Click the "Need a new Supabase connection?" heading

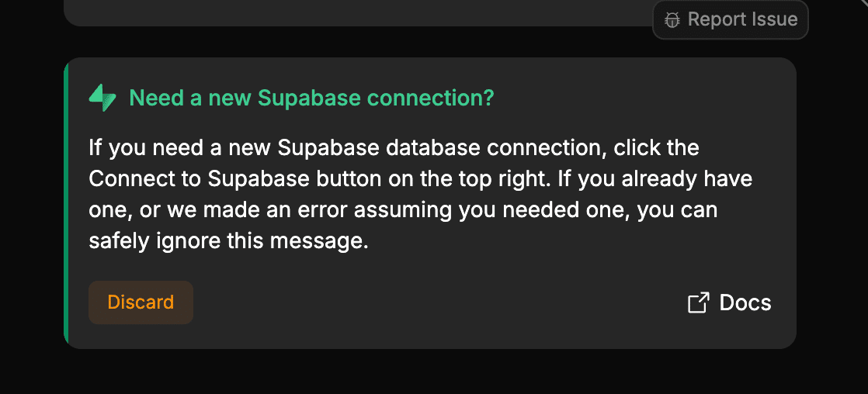311,98
